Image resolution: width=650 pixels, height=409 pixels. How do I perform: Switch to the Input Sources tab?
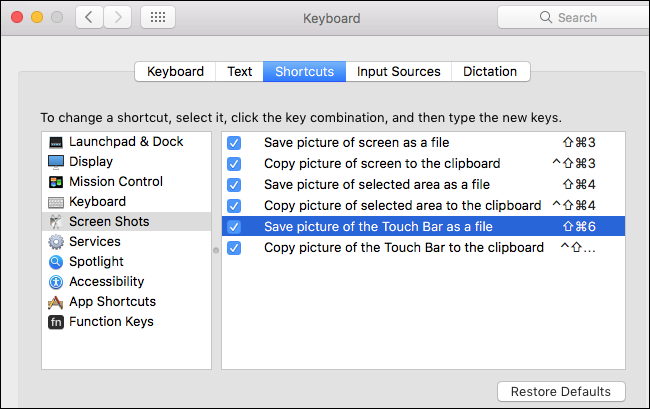point(398,71)
